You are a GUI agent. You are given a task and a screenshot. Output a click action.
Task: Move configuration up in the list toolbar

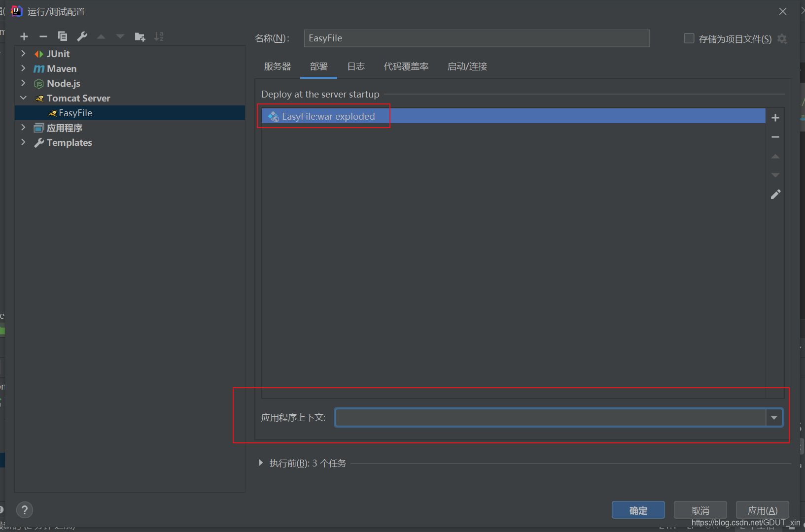click(101, 36)
